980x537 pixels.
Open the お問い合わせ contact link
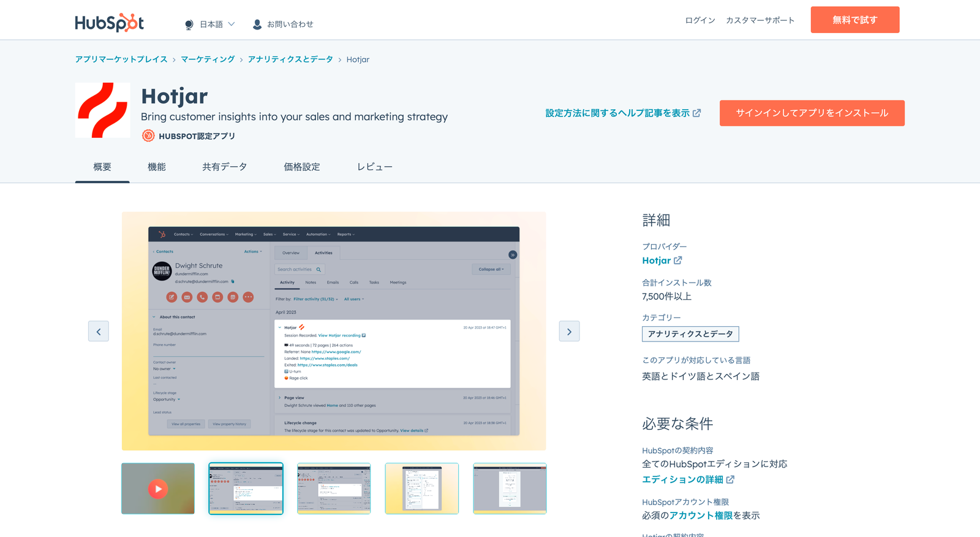tap(290, 25)
